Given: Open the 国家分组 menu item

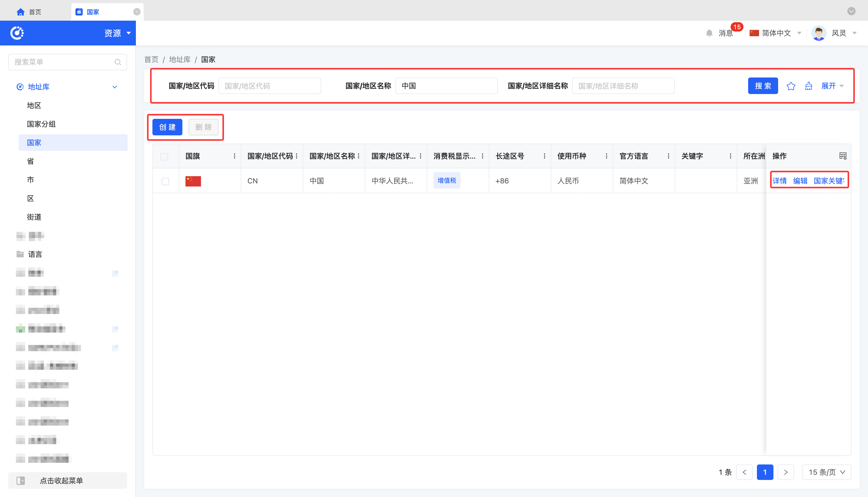Looking at the screenshot, I should pos(41,124).
